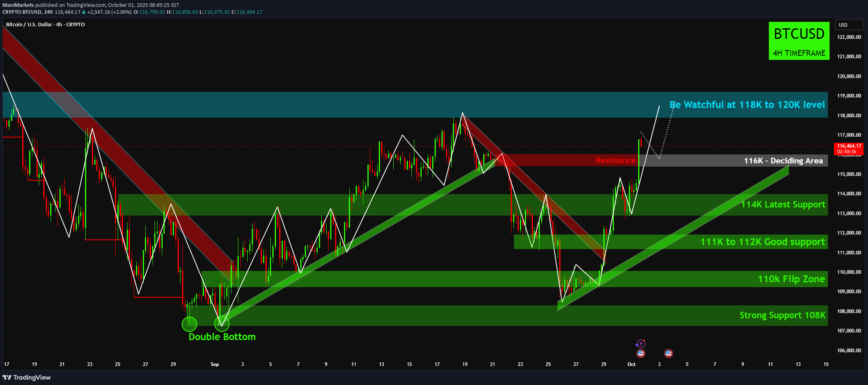Click the green up-arrow price change indicator
The width and height of the screenshot is (868, 385).
point(84,12)
